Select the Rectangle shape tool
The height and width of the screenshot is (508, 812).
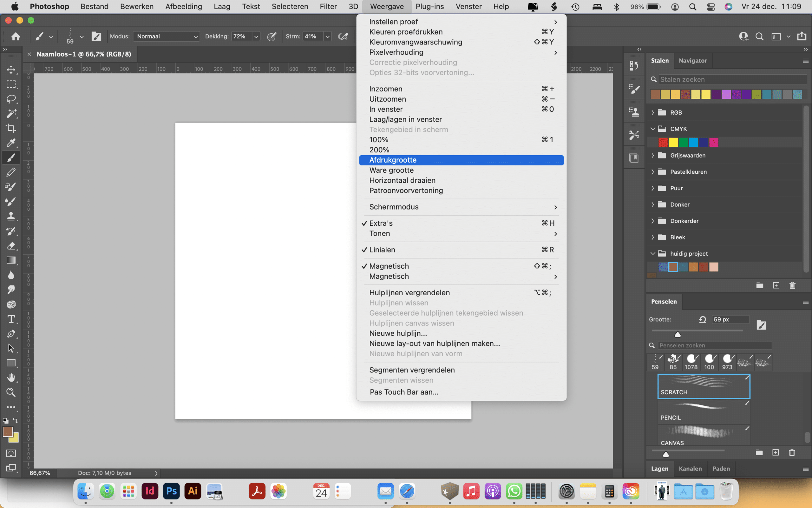(x=11, y=363)
